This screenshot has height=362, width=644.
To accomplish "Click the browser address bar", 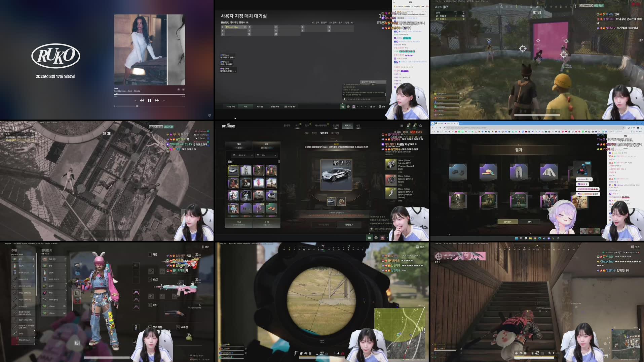I will 535,128.
